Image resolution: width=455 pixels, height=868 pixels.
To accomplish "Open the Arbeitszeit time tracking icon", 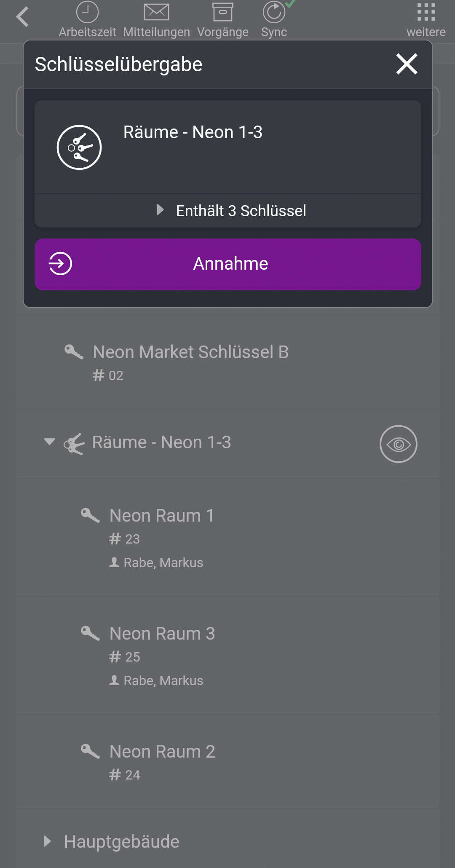I will coord(86,12).
